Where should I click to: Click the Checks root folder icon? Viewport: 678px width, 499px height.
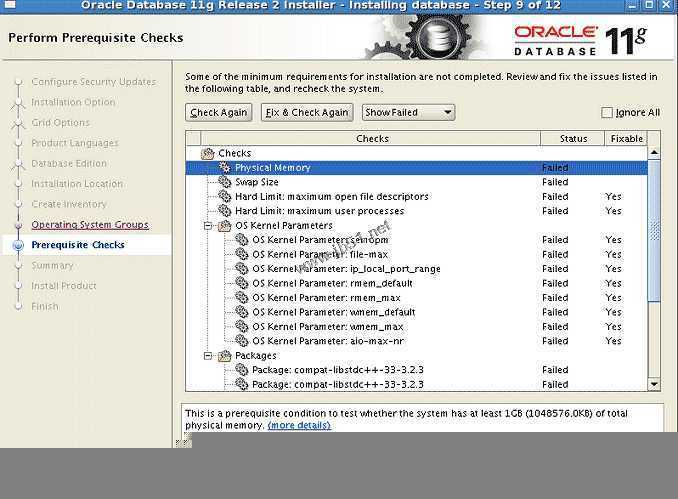tap(208, 153)
